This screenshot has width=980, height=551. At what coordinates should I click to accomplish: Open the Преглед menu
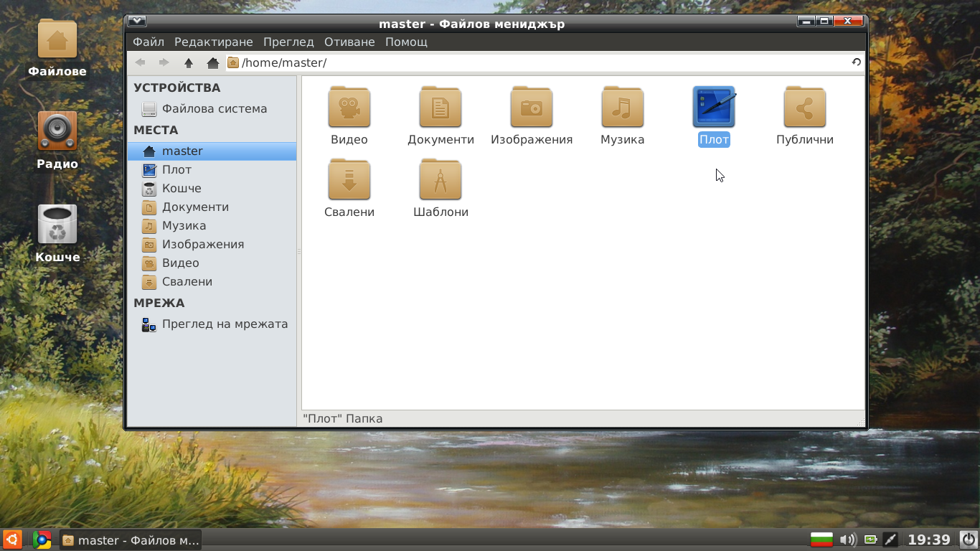tap(288, 42)
